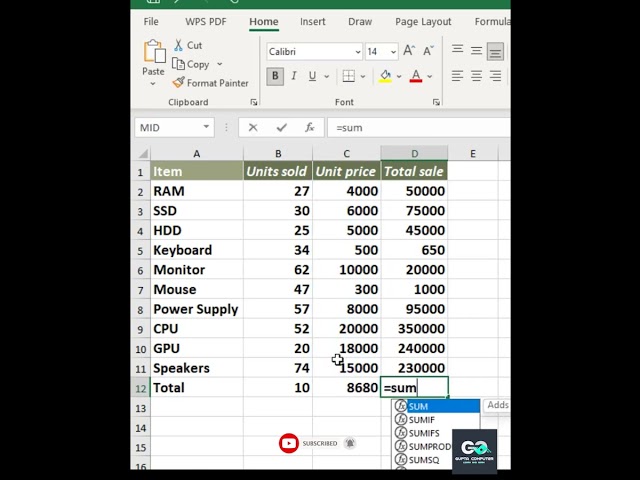Click the Cut scissors icon
Screen dimensions: 640x480
(x=178, y=45)
